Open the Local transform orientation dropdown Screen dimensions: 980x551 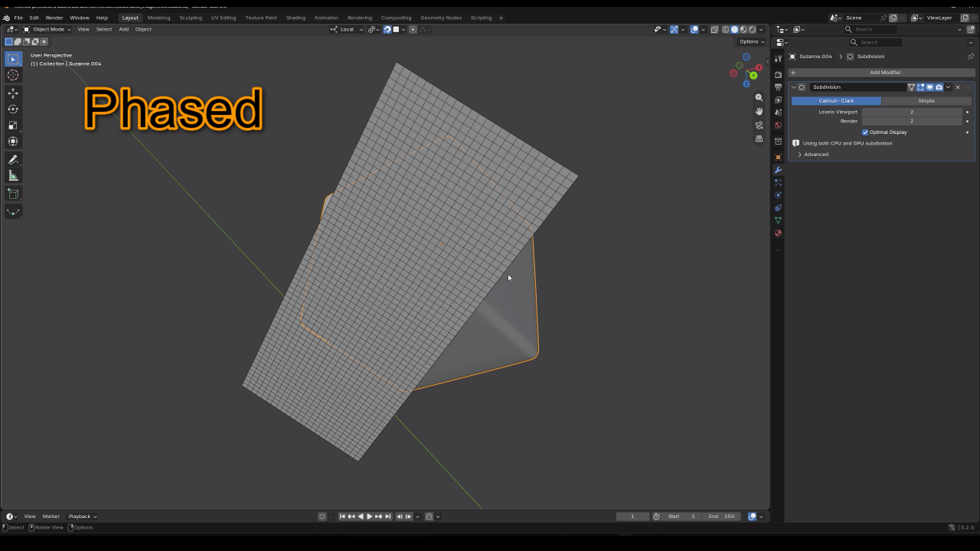[347, 30]
